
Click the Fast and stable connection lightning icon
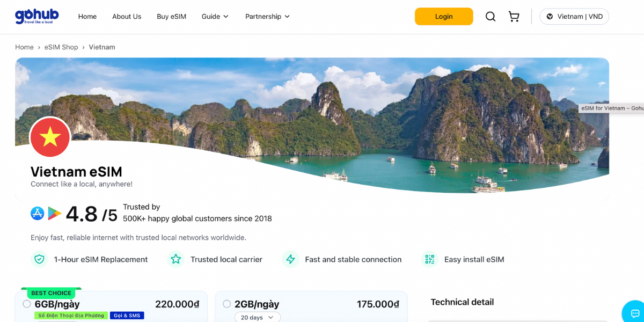click(290, 259)
